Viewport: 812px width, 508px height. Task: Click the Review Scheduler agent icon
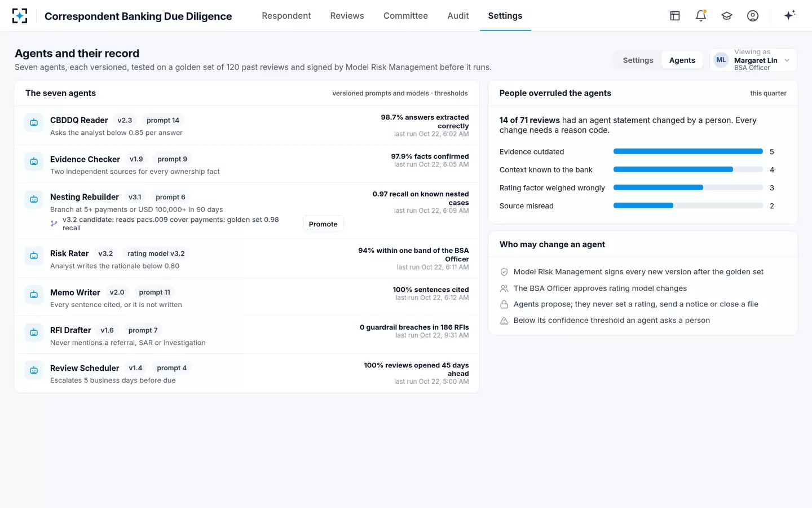coord(34,370)
